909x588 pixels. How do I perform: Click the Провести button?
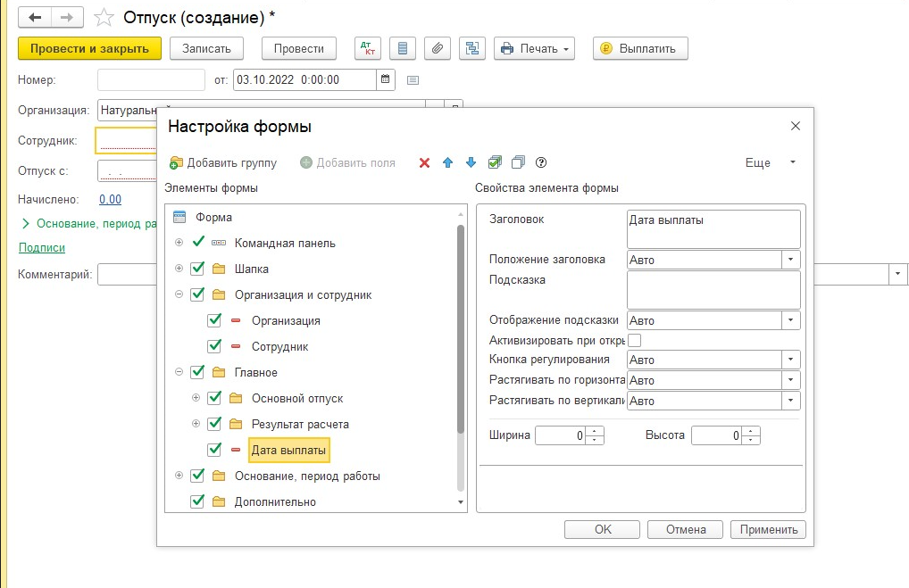coord(298,49)
